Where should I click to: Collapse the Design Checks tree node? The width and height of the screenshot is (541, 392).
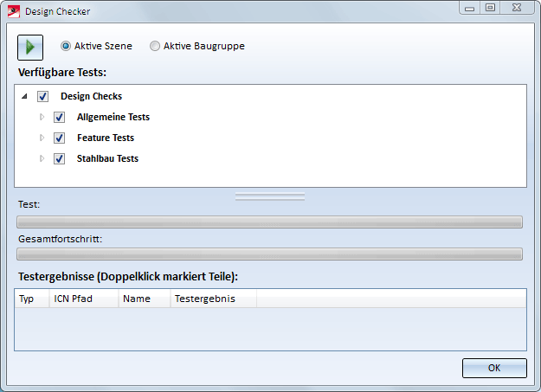coord(24,97)
